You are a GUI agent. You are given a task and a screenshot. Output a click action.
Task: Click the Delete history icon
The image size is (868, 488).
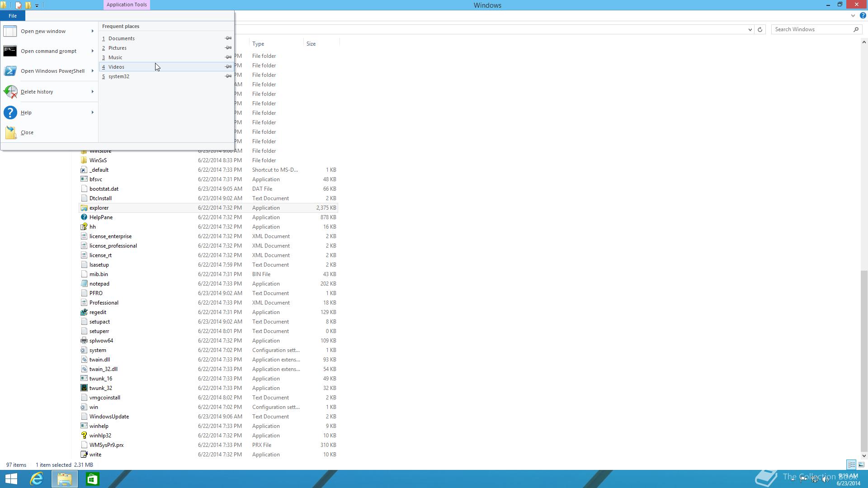pyautogui.click(x=10, y=92)
